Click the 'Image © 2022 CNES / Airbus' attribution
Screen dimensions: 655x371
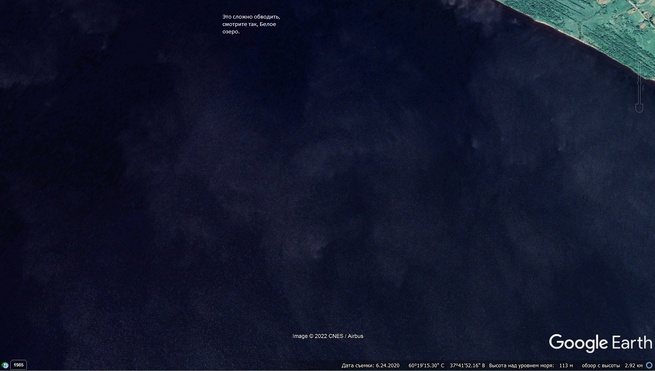click(328, 336)
